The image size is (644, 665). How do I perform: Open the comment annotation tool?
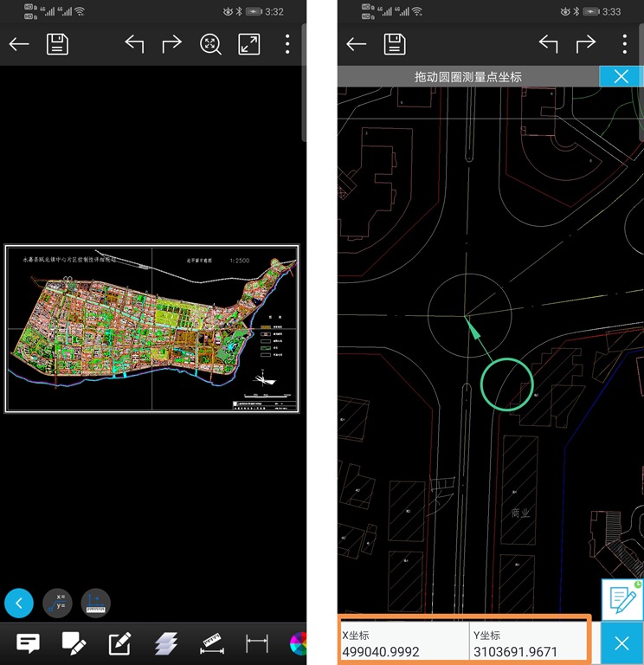tap(29, 643)
